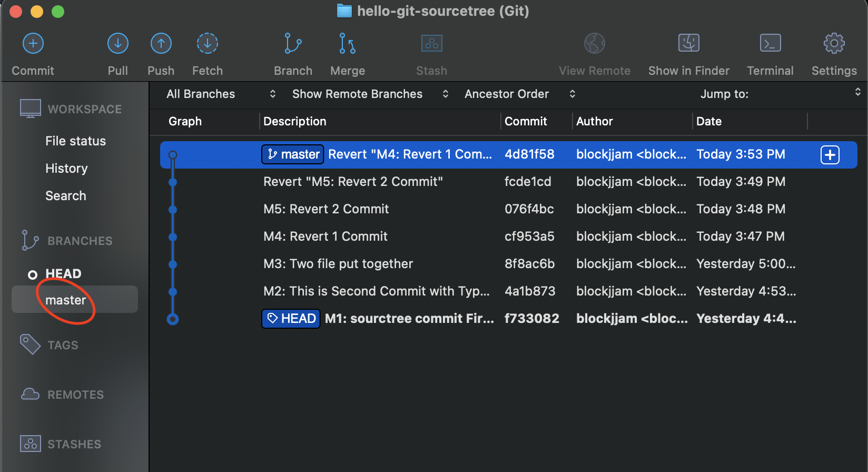Open the Show Remote Branches dropdown

(370, 94)
